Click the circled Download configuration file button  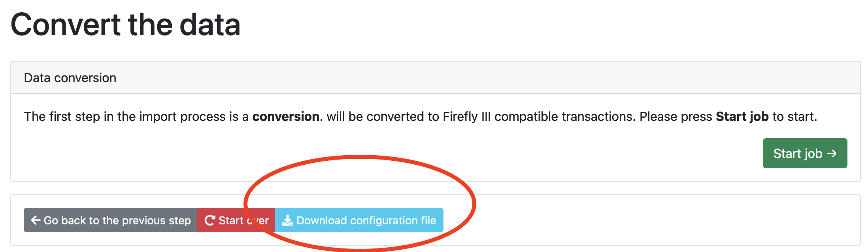coord(358,220)
